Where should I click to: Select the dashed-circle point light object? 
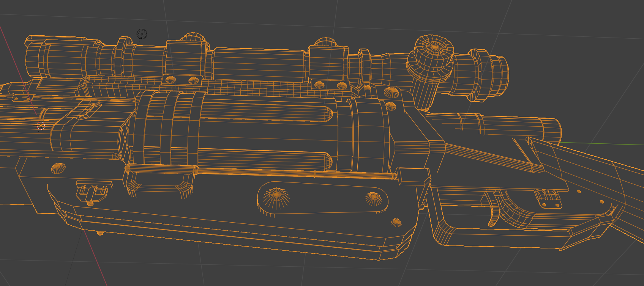pyautogui.click(x=142, y=34)
